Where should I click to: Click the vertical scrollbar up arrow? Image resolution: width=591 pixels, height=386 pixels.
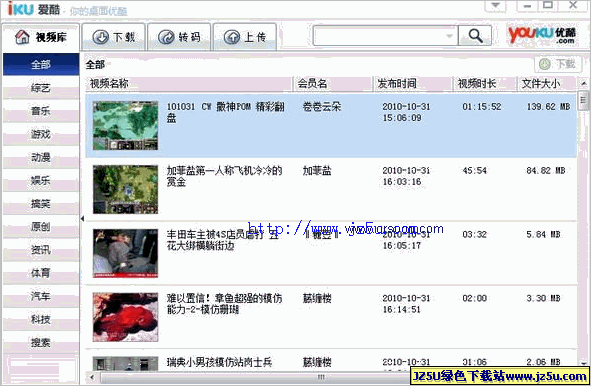[x=584, y=83]
